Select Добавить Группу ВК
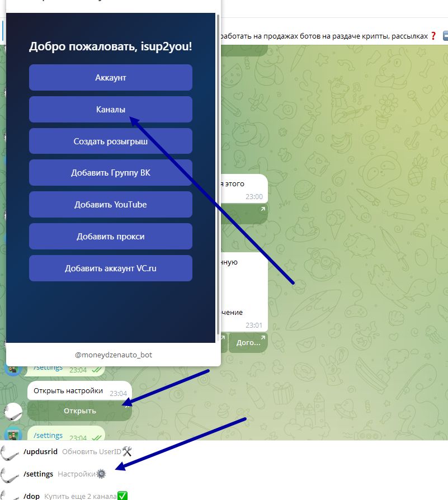The image size is (448, 500). 110,172
